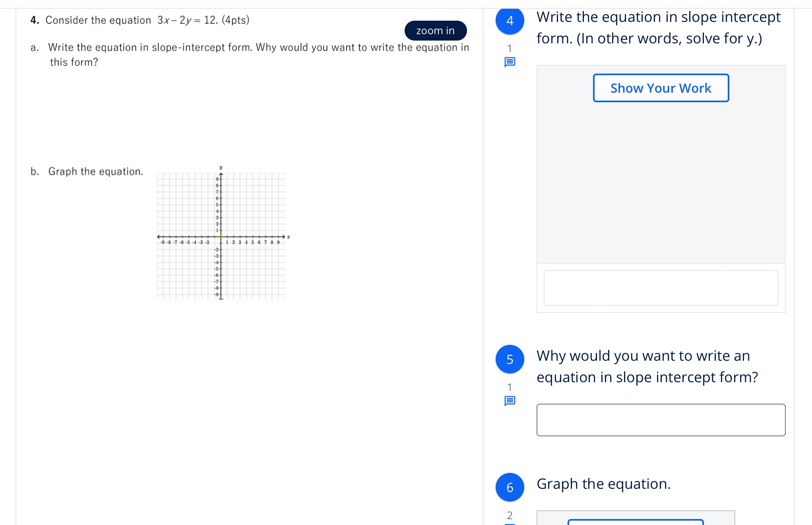The width and height of the screenshot is (812, 525).
Task: Select the question 5 prompt text
Action: pos(647,366)
